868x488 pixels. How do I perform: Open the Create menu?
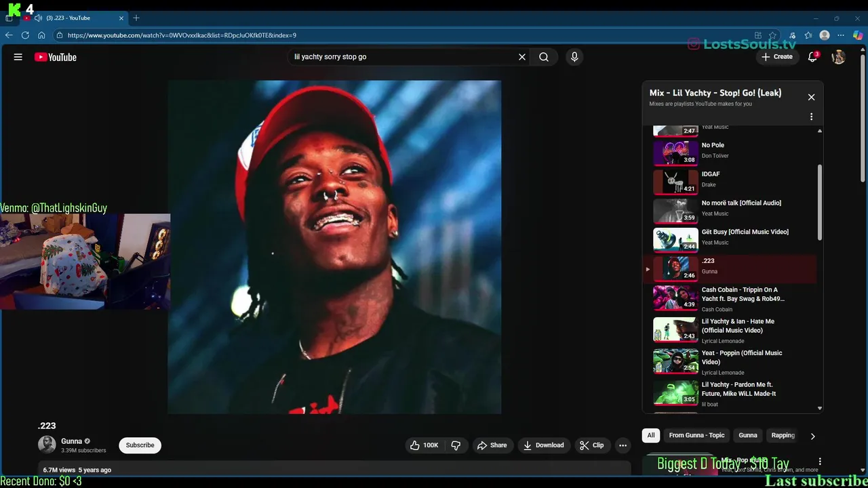point(777,57)
